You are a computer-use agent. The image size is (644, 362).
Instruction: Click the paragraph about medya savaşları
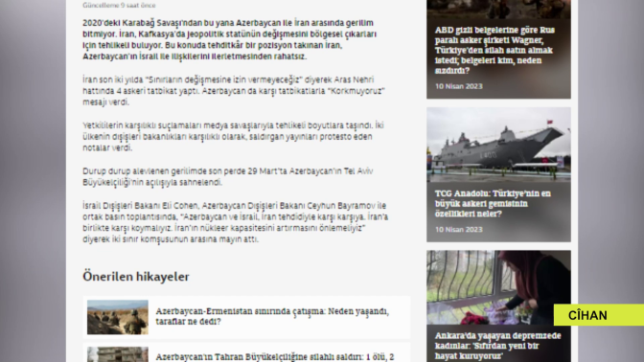(x=233, y=137)
